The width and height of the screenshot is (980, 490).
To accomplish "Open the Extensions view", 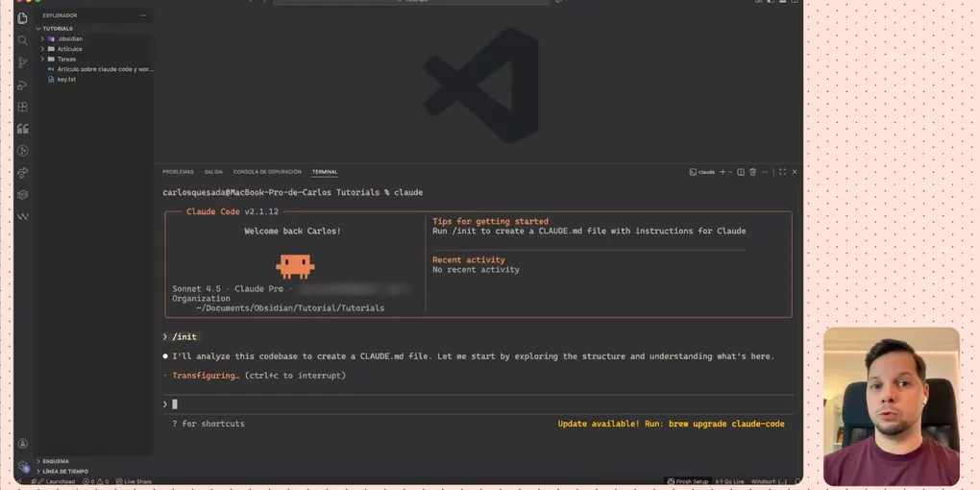I will click(22, 107).
